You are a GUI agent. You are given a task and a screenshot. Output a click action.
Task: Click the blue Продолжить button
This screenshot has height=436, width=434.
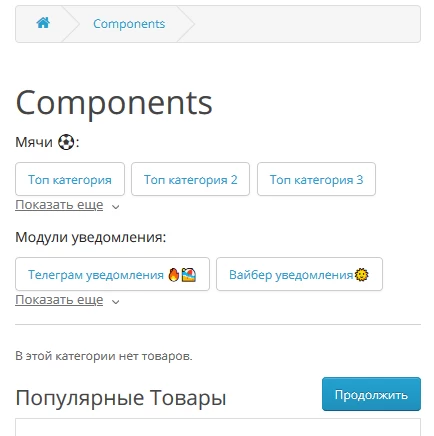click(371, 394)
